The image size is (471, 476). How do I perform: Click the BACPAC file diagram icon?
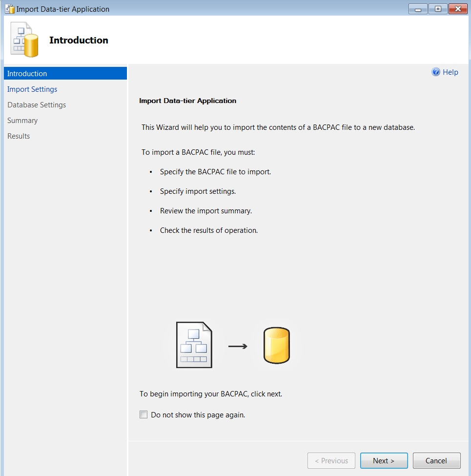tap(194, 345)
